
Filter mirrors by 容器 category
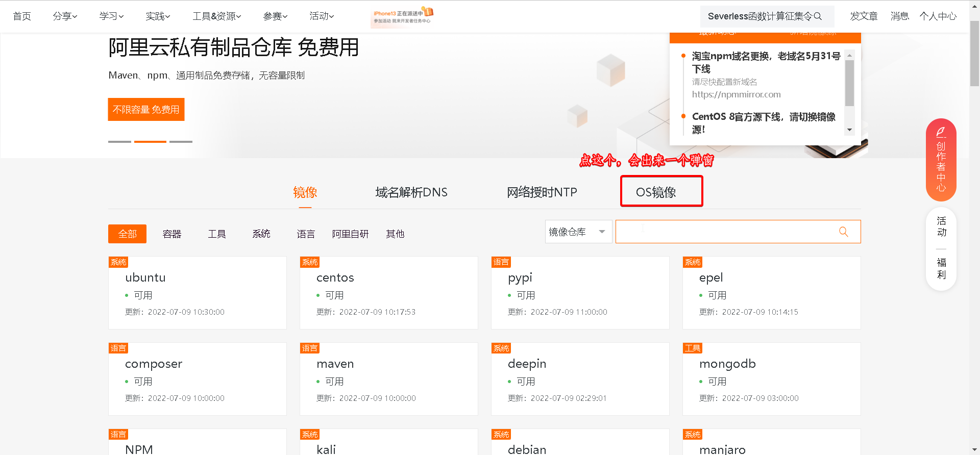coord(172,234)
